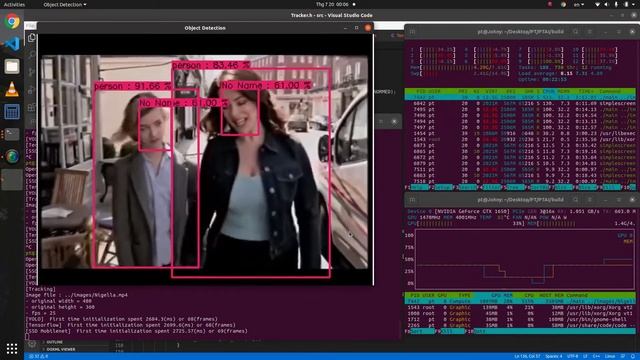This screenshot has height=360, width=640.
Task: Select nvtop row /usr/share/code/code
Action: point(520,325)
